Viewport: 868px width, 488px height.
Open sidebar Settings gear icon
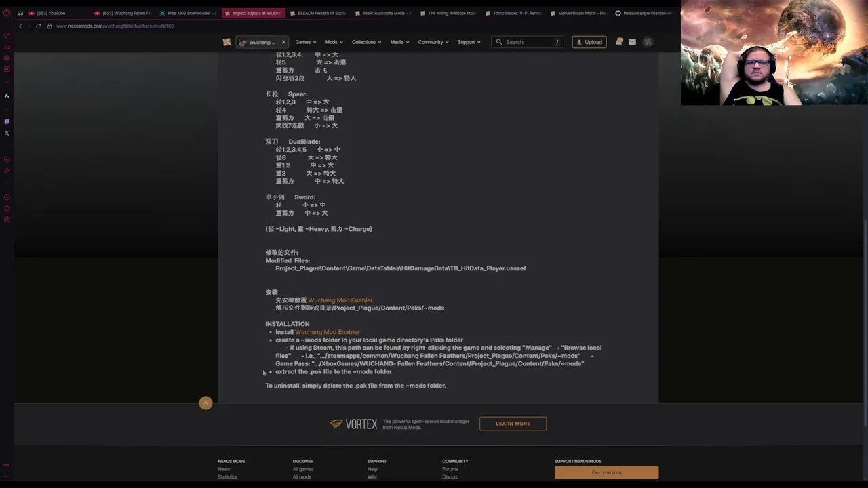click(7, 220)
